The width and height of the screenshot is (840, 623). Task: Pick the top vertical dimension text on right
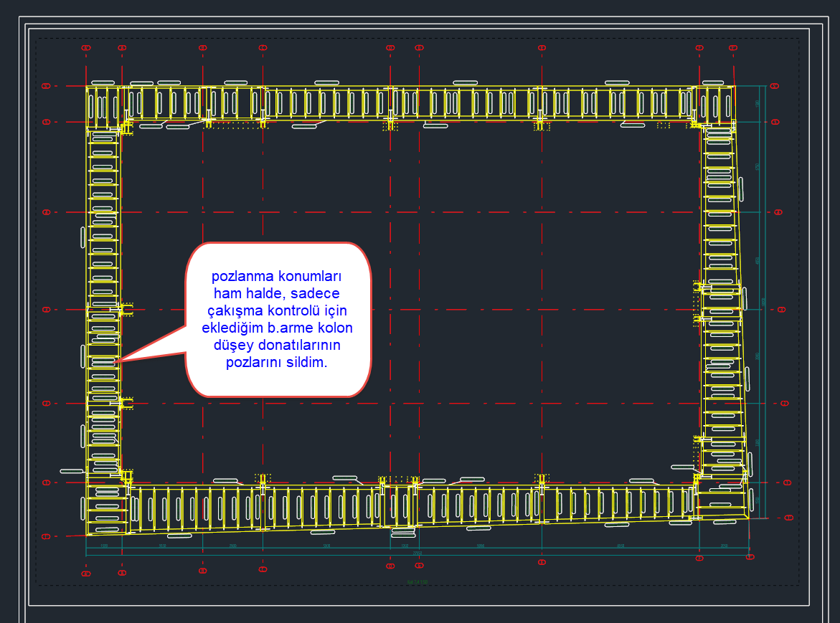tap(758, 104)
